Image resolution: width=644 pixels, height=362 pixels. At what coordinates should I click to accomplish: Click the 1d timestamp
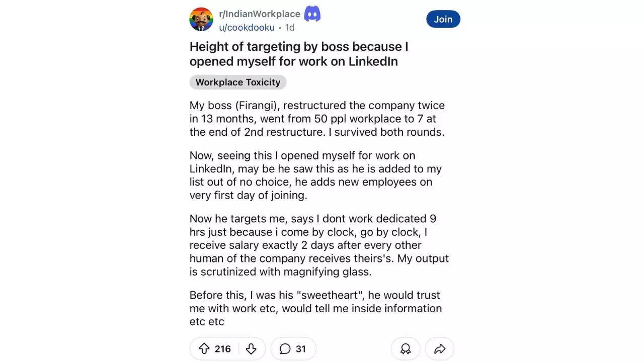(289, 28)
